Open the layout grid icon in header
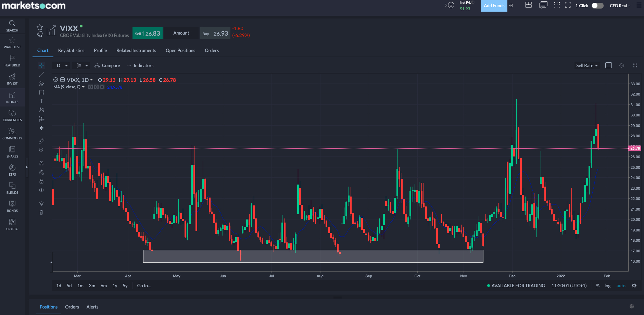 529,5
